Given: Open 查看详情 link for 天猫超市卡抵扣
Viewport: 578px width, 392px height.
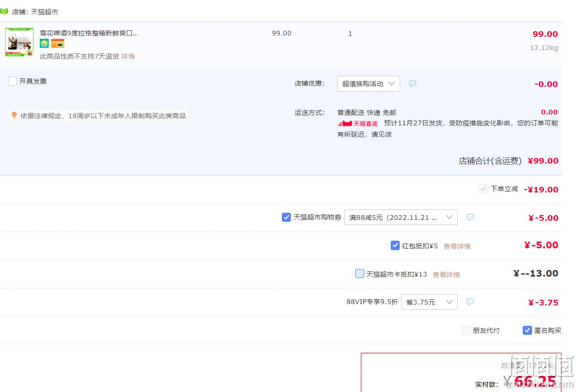Looking at the screenshot, I should 446,275.
